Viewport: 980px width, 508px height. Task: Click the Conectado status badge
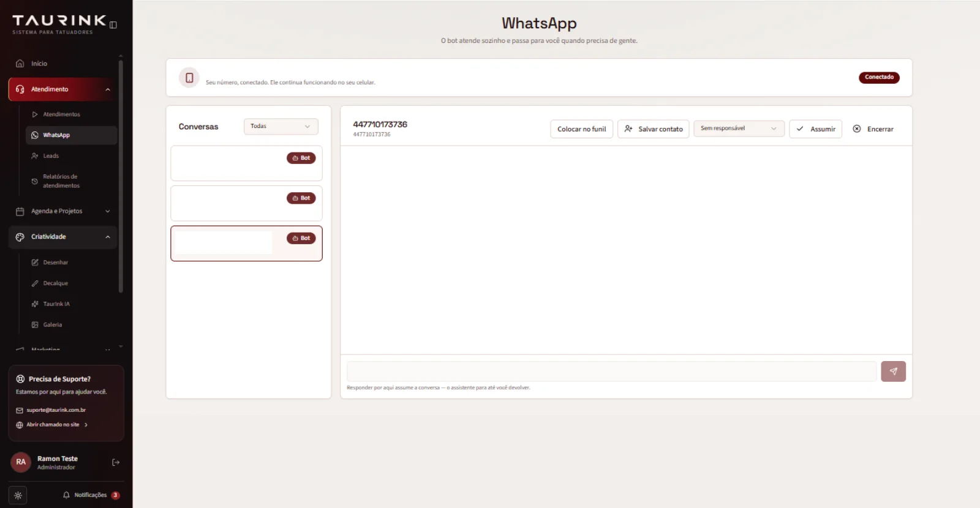pos(879,77)
